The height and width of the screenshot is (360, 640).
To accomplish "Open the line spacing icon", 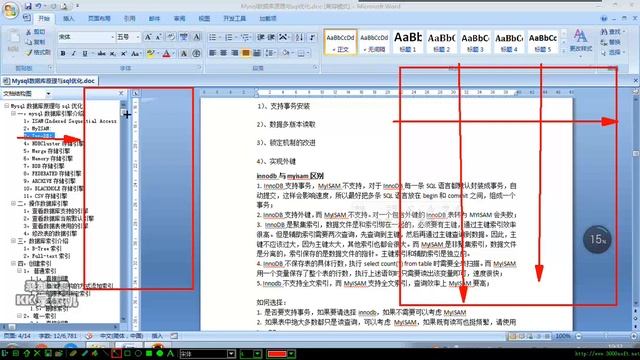I will point(269,53).
